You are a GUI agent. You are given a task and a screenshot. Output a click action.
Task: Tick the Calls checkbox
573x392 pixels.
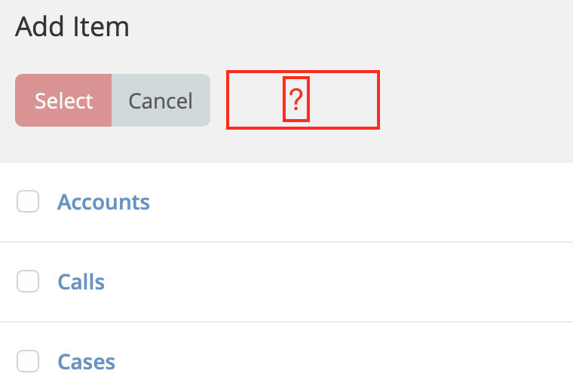tap(28, 282)
